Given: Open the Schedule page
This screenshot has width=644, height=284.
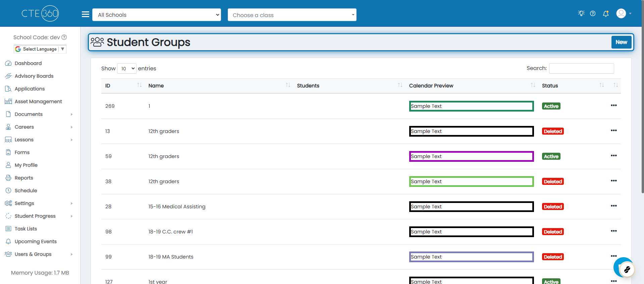Looking at the screenshot, I should click(x=26, y=191).
